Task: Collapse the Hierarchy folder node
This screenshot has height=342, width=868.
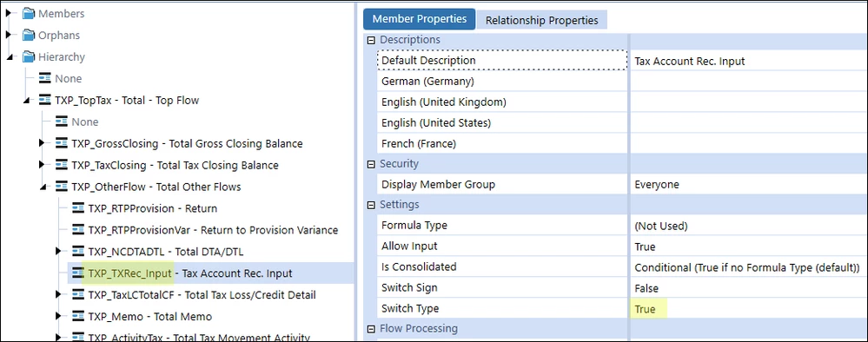Action: tap(9, 57)
